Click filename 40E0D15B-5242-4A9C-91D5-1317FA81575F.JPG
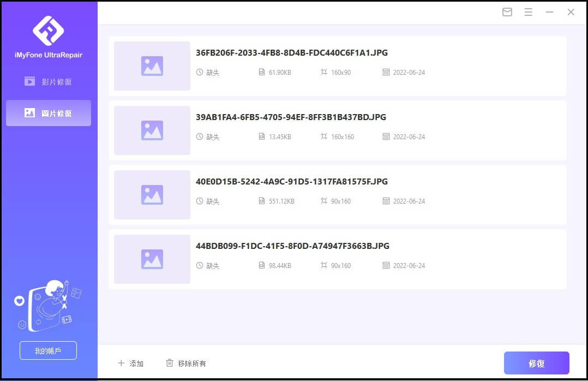This screenshot has height=381, width=588. (292, 182)
